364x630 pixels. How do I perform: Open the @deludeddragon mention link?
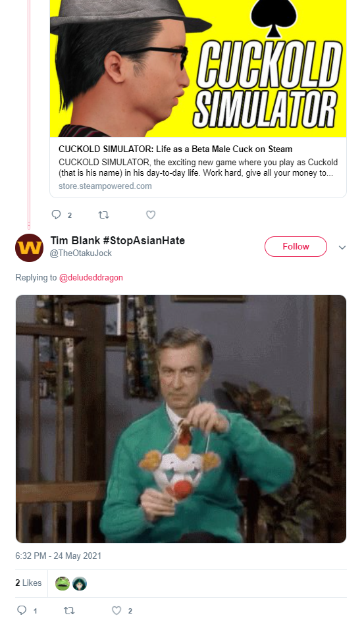pyautogui.click(x=91, y=277)
